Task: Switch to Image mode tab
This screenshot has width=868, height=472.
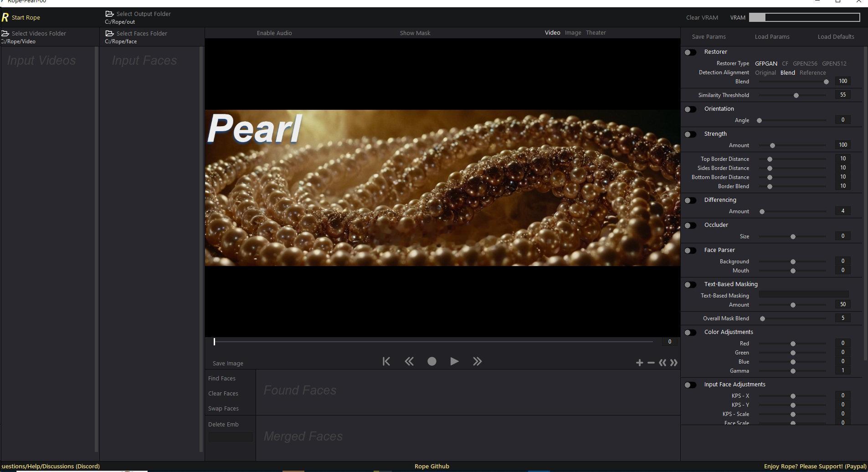Action: coord(573,33)
